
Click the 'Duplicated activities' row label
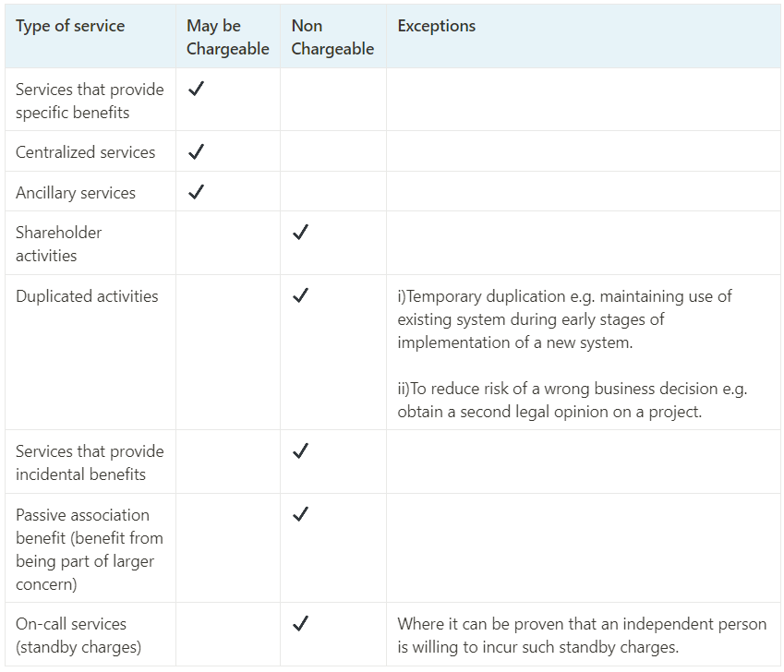(x=87, y=296)
